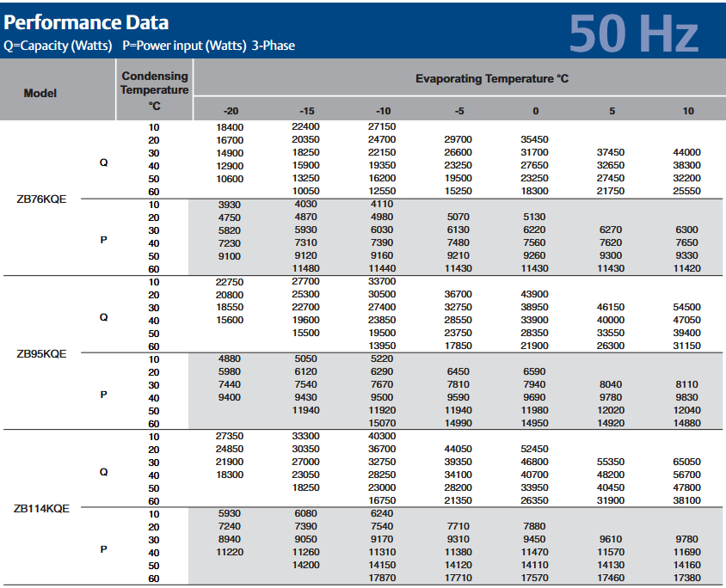Click the "8040" power cell

611,384
